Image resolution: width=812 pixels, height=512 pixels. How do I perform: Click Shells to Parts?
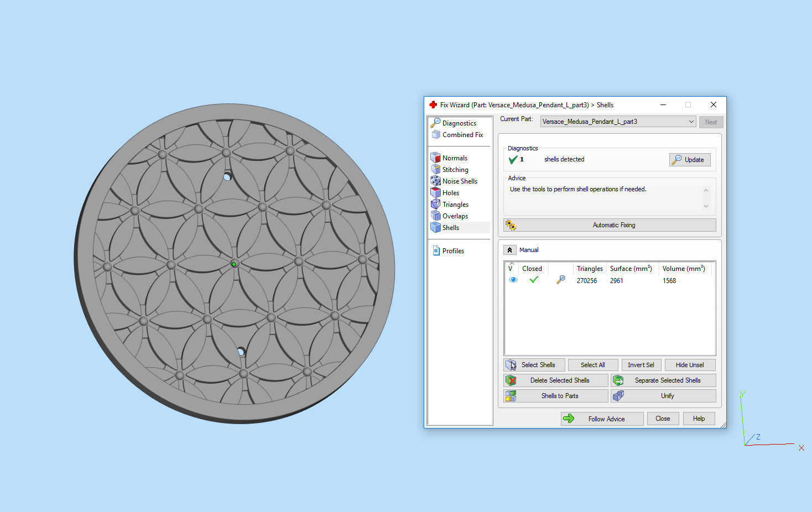tap(556, 396)
